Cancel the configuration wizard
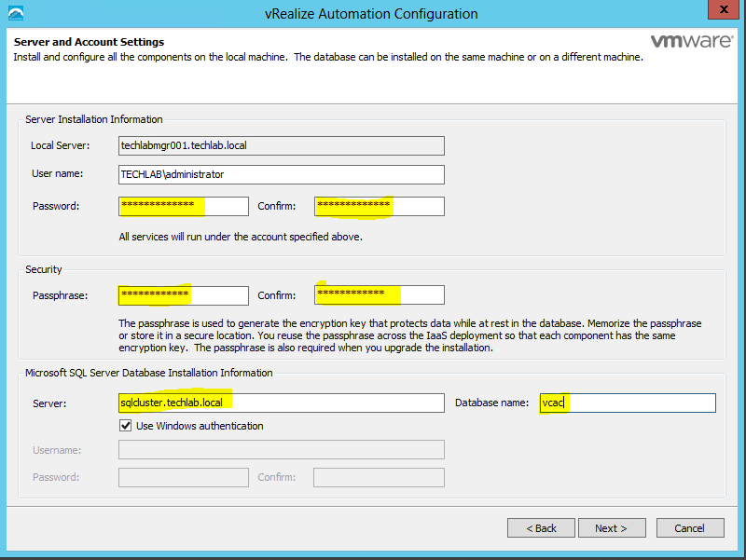 click(690, 528)
